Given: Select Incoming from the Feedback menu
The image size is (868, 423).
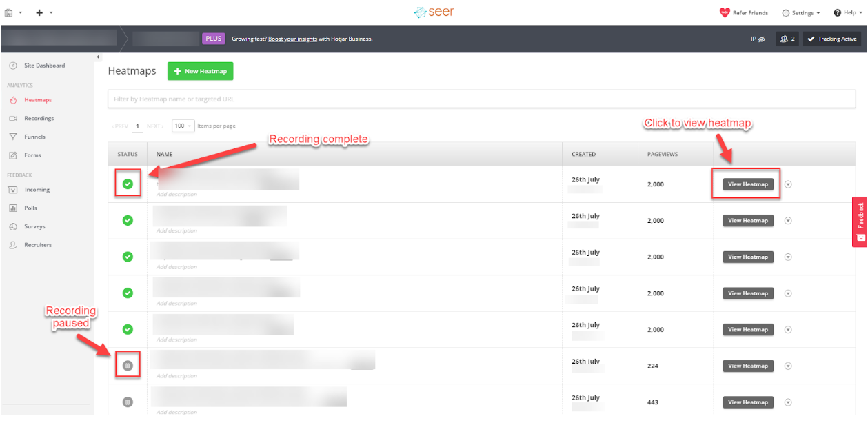Looking at the screenshot, I should (x=13, y=189).
